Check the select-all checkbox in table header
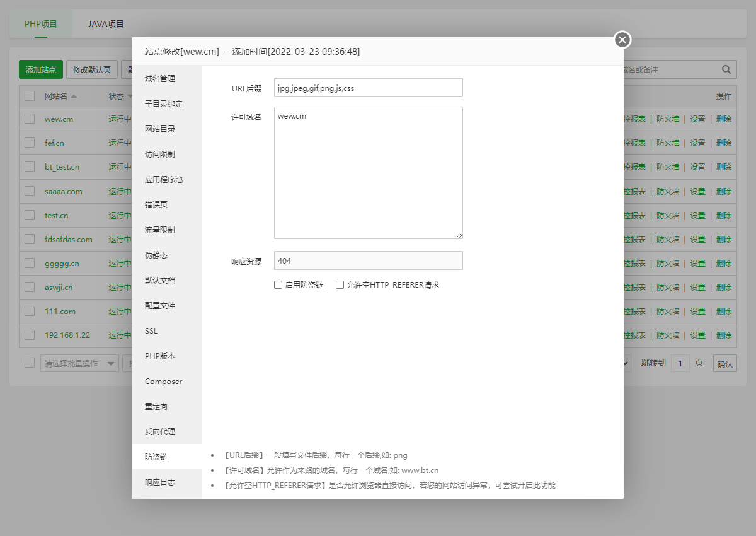This screenshot has width=756, height=536. tap(29, 96)
